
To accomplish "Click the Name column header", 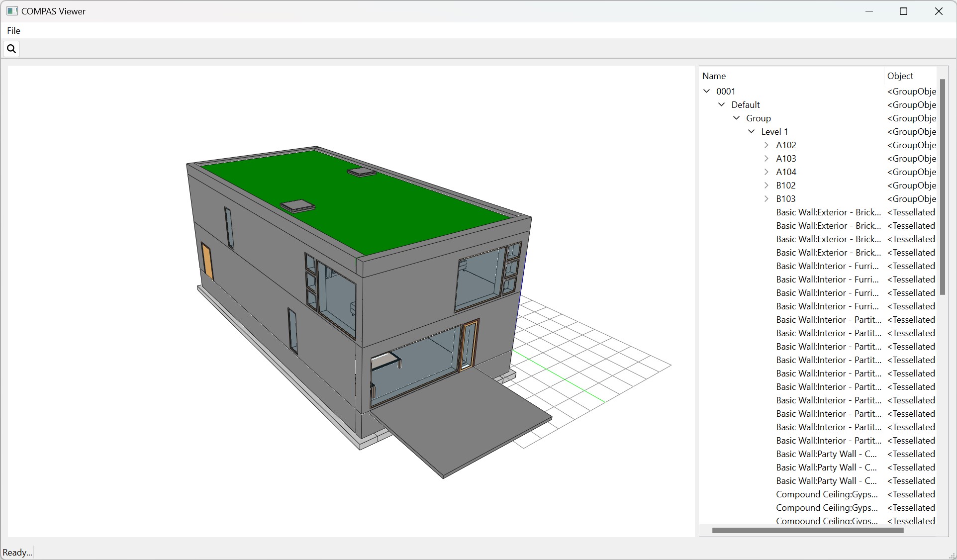I will (x=714, y=76).
